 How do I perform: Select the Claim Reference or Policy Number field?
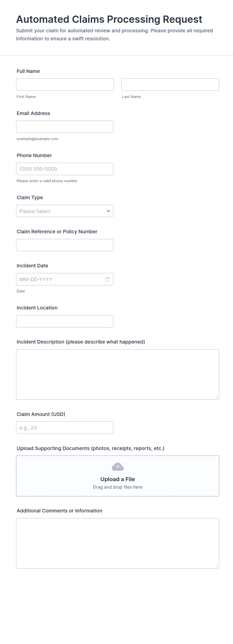65,245
